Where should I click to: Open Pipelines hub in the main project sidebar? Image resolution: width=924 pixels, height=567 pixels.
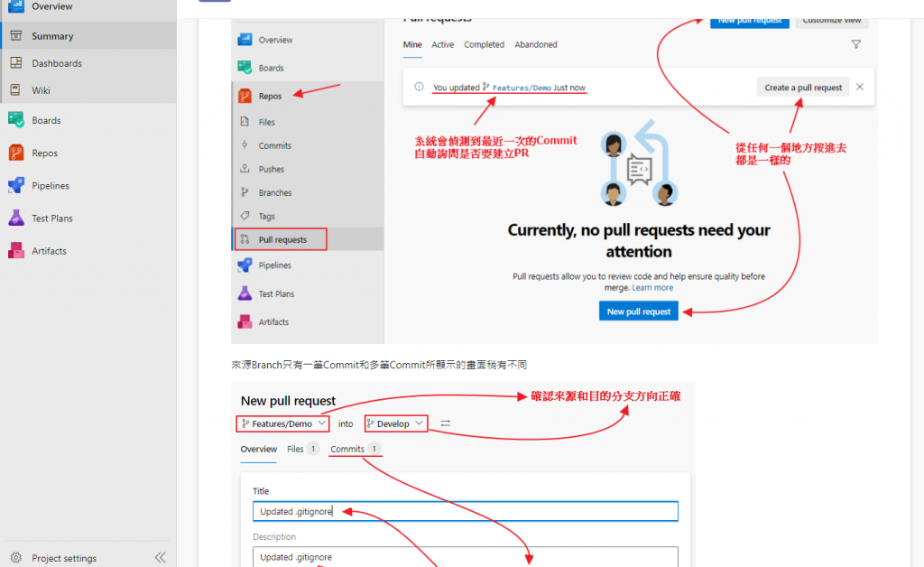point(88,186)
